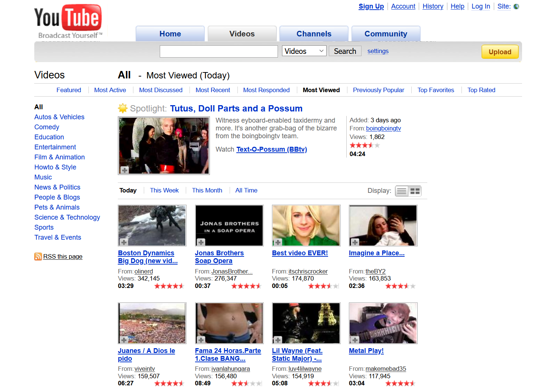Add Spotlight video to quicklist plus icon

pos(124,170)
